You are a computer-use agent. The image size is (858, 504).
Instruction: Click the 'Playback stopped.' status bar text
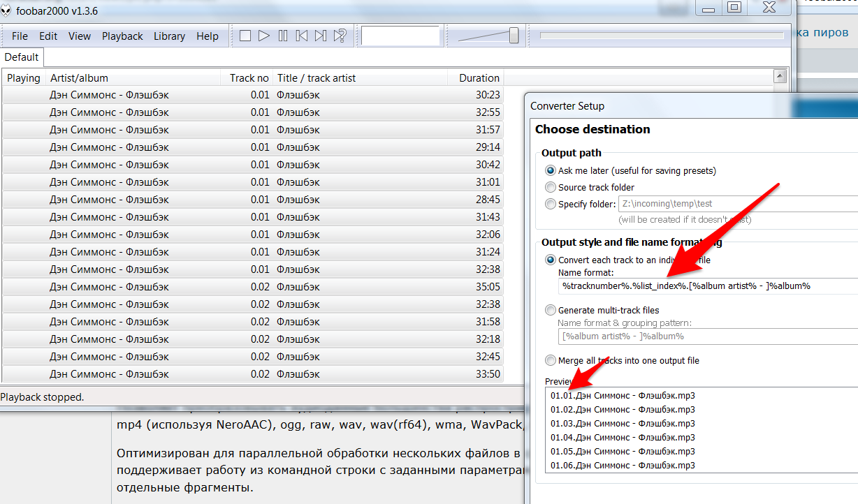pyautogui.click(x=42, y=397)
